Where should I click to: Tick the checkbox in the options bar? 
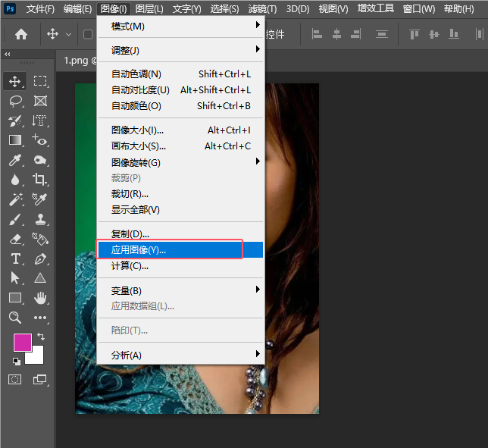coord(88,34)
